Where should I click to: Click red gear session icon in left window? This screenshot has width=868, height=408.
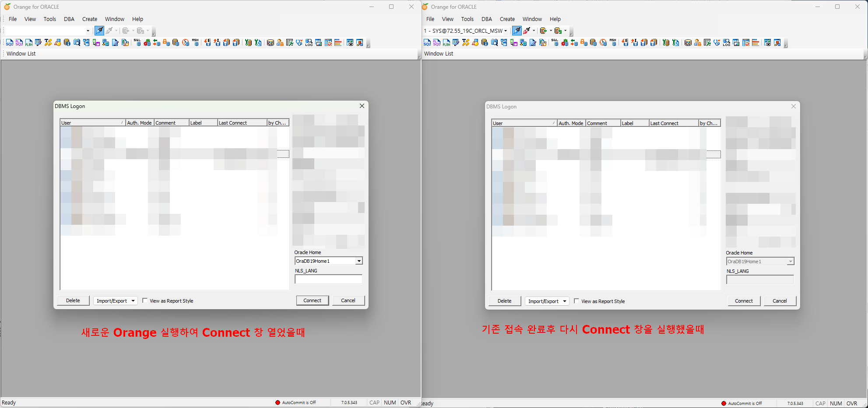coord(147,42)
